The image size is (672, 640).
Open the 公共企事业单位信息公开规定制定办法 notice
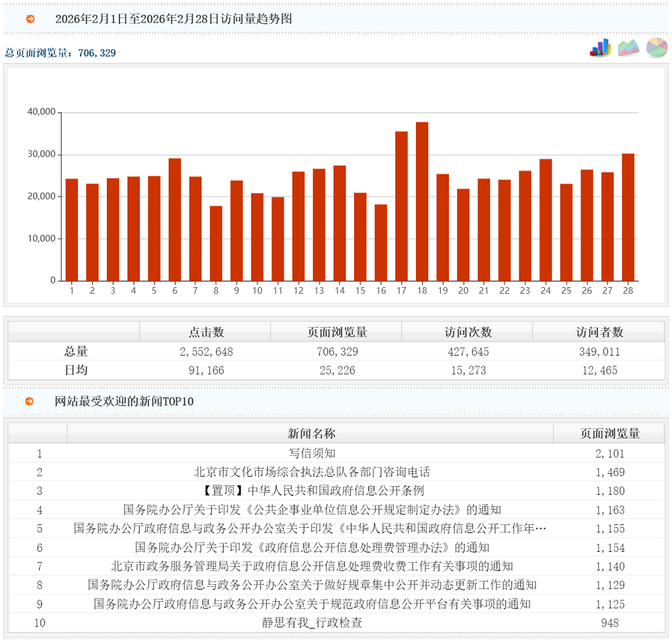point(312,510)
